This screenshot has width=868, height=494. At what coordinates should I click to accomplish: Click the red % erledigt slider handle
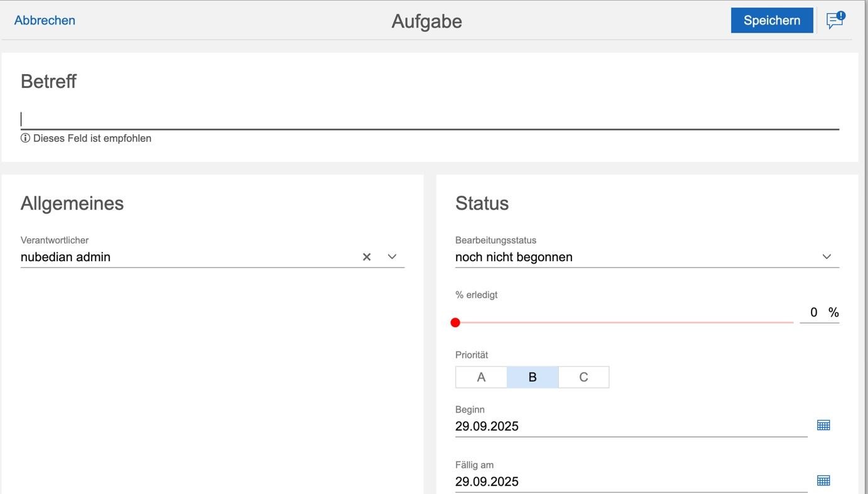[455, 323]
